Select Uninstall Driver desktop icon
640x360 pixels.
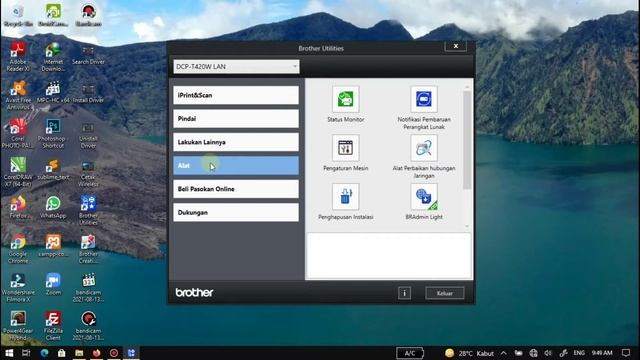tap(88, 135)
